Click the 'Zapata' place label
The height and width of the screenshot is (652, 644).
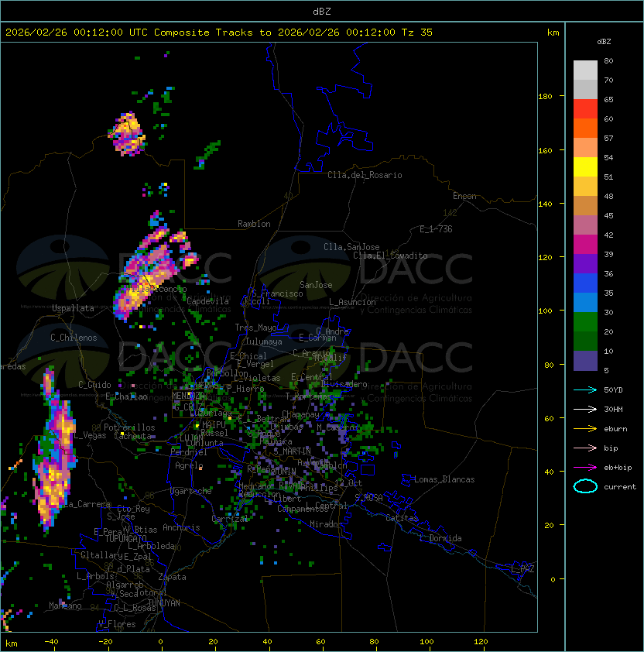tap(172, 577)
